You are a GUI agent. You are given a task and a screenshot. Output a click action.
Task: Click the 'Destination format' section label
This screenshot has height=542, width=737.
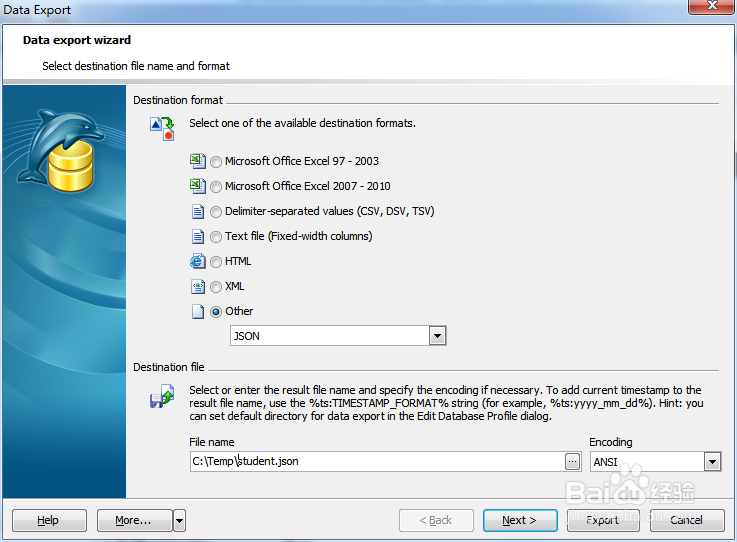pos(178,100)
